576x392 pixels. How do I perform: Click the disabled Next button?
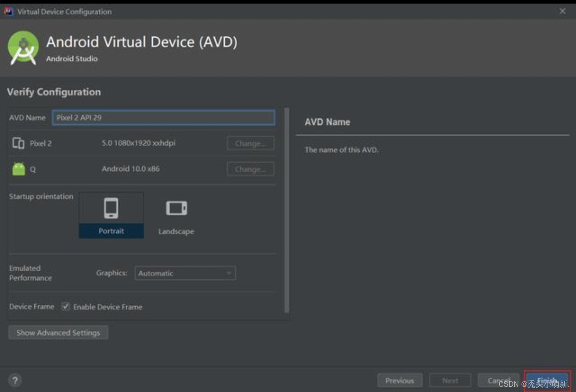tap(450, 380)
